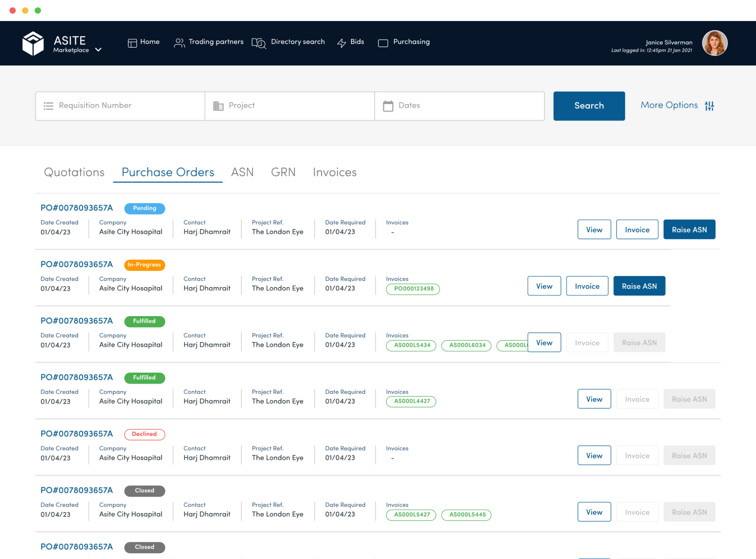The image size is (756, 559).
Task: Open the Dates picker field
Action: pyautogui.click(x=464, y=106)
